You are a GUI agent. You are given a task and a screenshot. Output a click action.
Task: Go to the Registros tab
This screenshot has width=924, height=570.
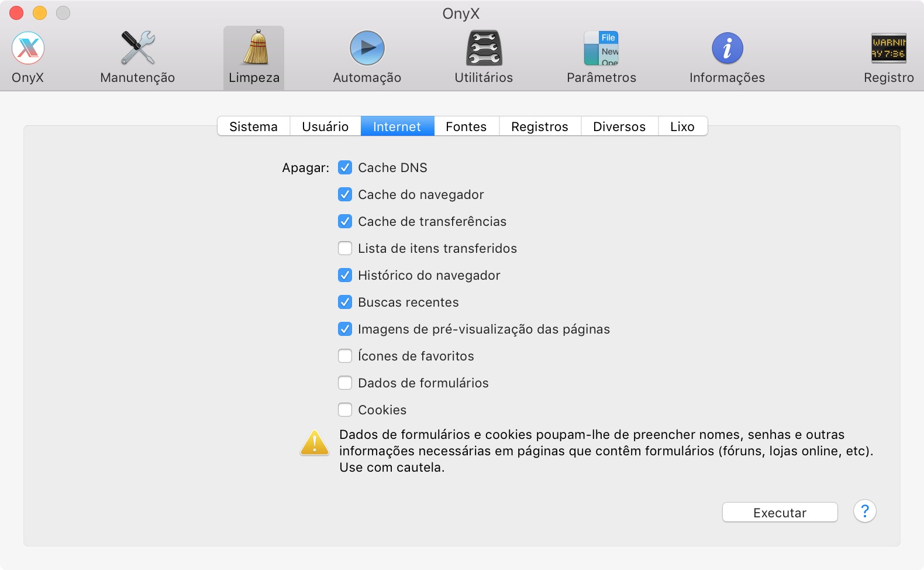(540, 126)
